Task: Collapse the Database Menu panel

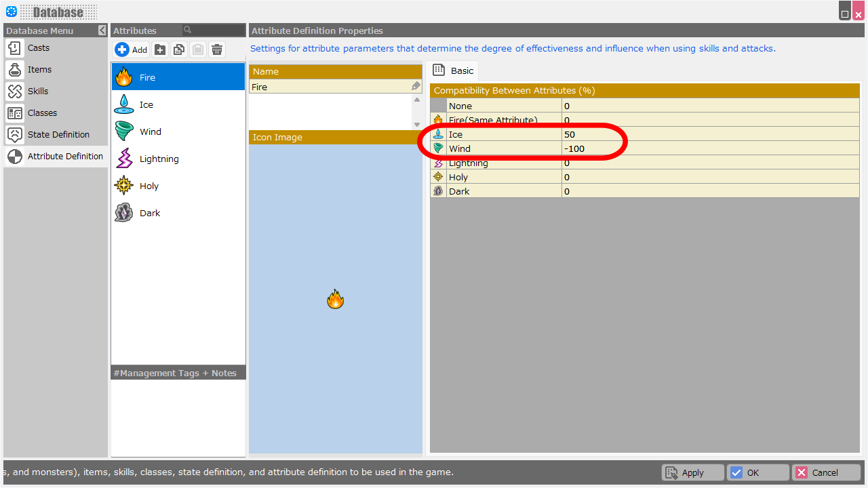Action: [x=102, y=30]
